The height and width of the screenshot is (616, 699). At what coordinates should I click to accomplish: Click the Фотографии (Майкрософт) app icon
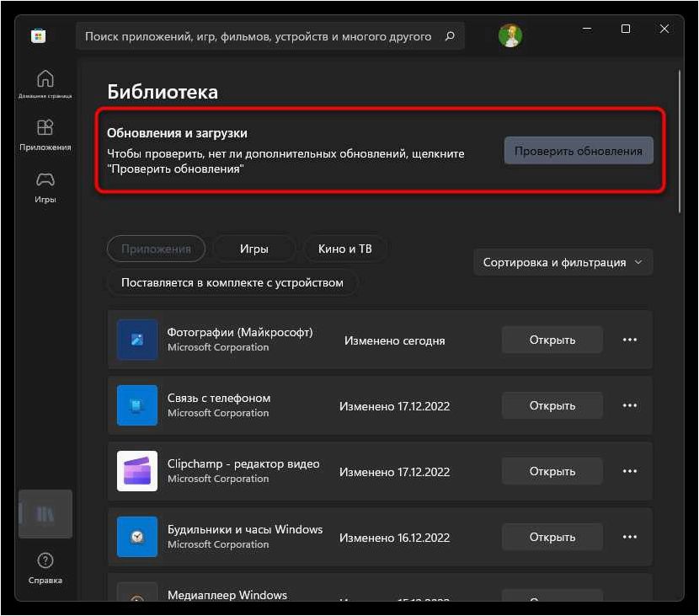137,340
